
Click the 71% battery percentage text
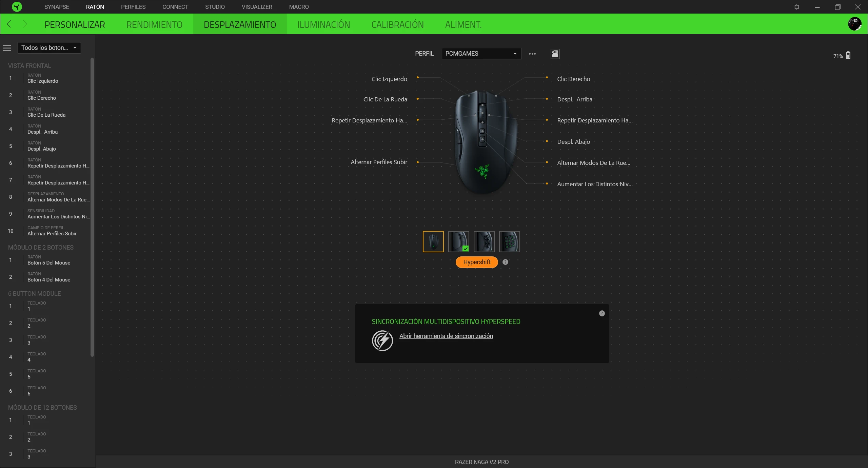[x=838, y=56]
